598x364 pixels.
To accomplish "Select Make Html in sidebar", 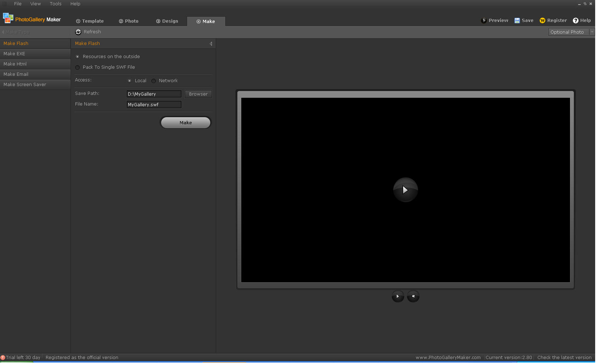I will pos(35,64).
